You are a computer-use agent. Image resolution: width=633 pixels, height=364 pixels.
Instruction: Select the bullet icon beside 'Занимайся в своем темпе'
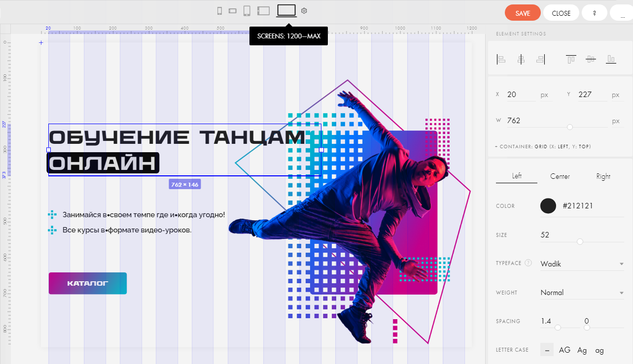(52, 215)
